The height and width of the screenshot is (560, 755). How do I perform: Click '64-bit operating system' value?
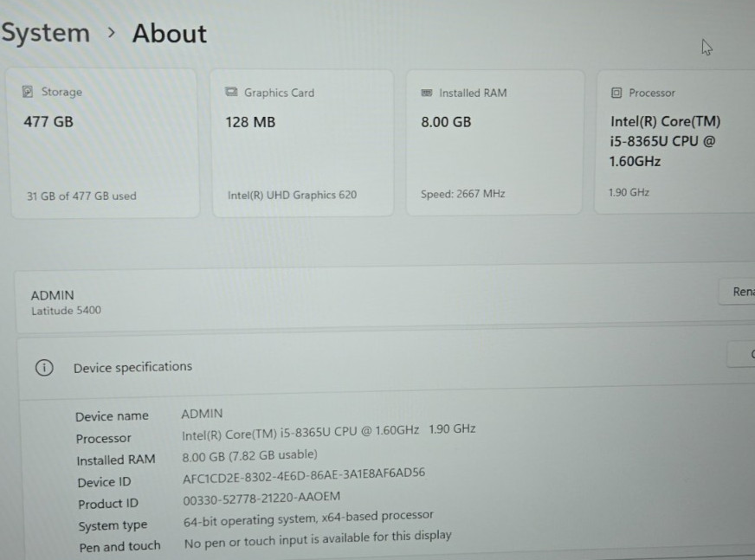(x=308, y=518)
